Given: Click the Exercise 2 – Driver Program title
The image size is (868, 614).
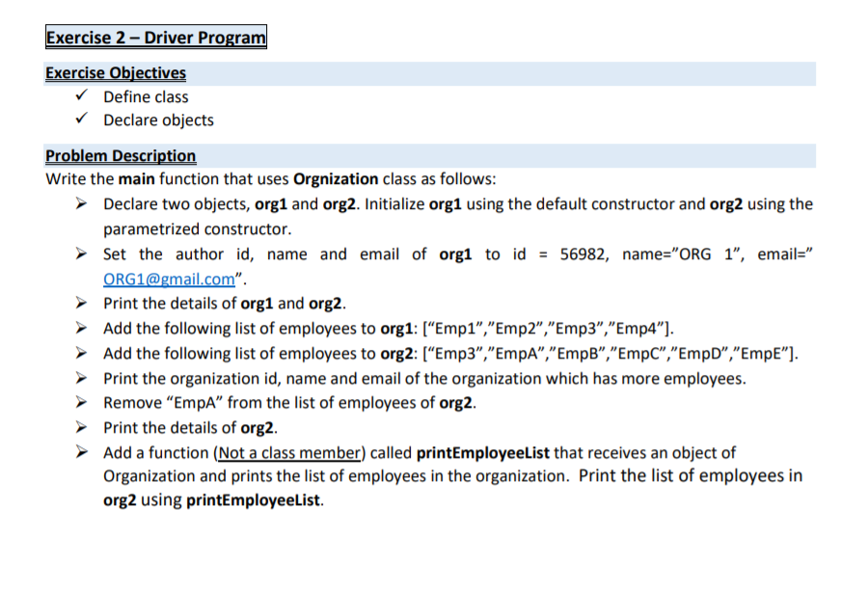Looking at the screenshot, I should (x=155, y=38).
